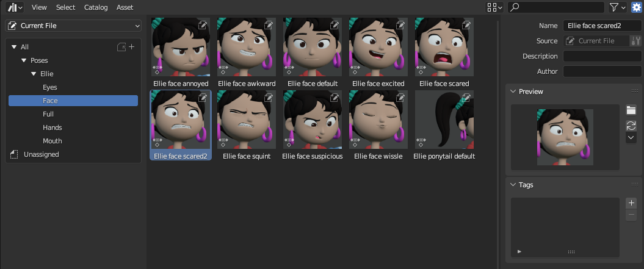Viewport: 644px width, 269px height.
Task: Select Ellie face scared thumbnail
Action: click(x=444, y=47)
